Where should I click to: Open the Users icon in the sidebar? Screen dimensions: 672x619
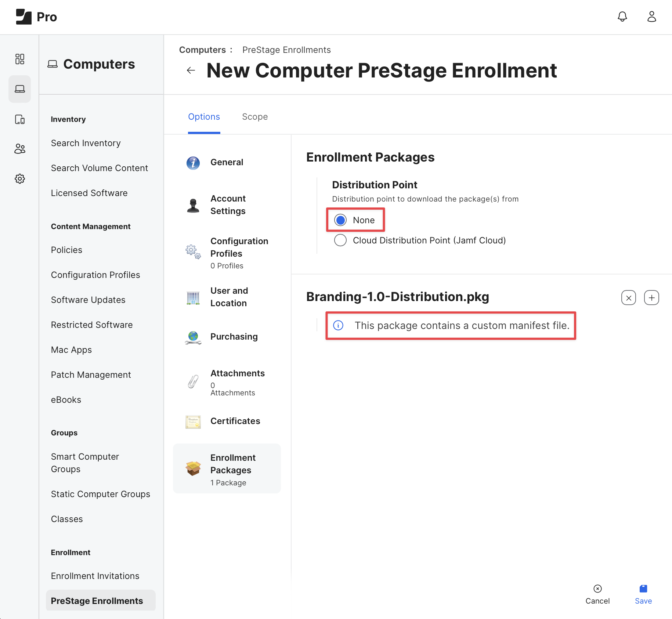tap(20, 149)
